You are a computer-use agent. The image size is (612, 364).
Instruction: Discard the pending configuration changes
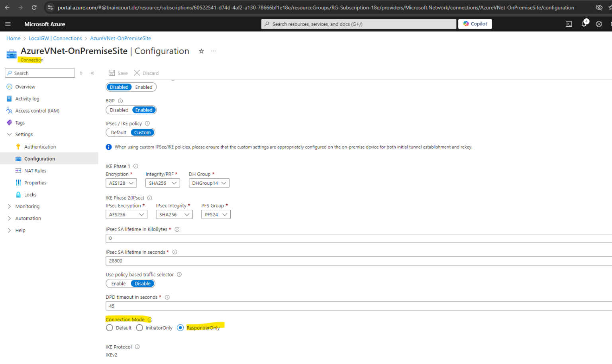coord(146,73)
